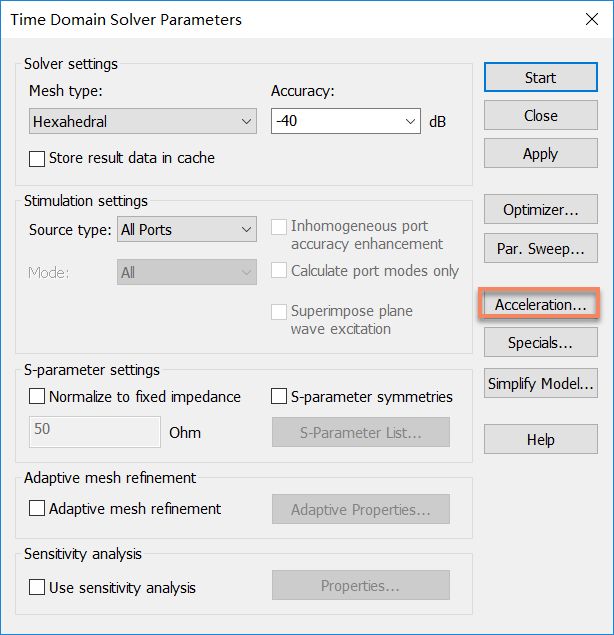Expand the Mesh type dropdown

coord(143,121)
